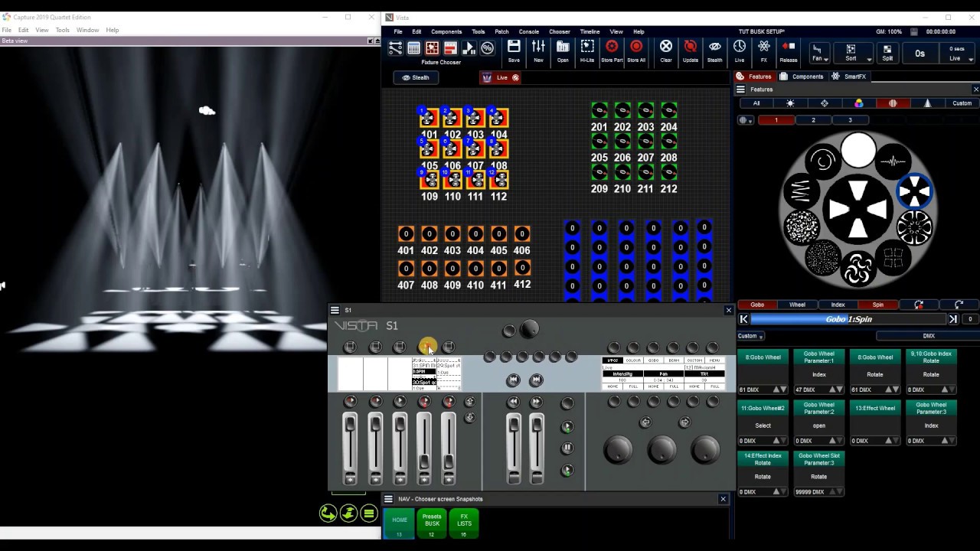This screenshot has width=980, height=551.
Task: Jump to the gobo slider start arrow
Action: tap(743, 319)
